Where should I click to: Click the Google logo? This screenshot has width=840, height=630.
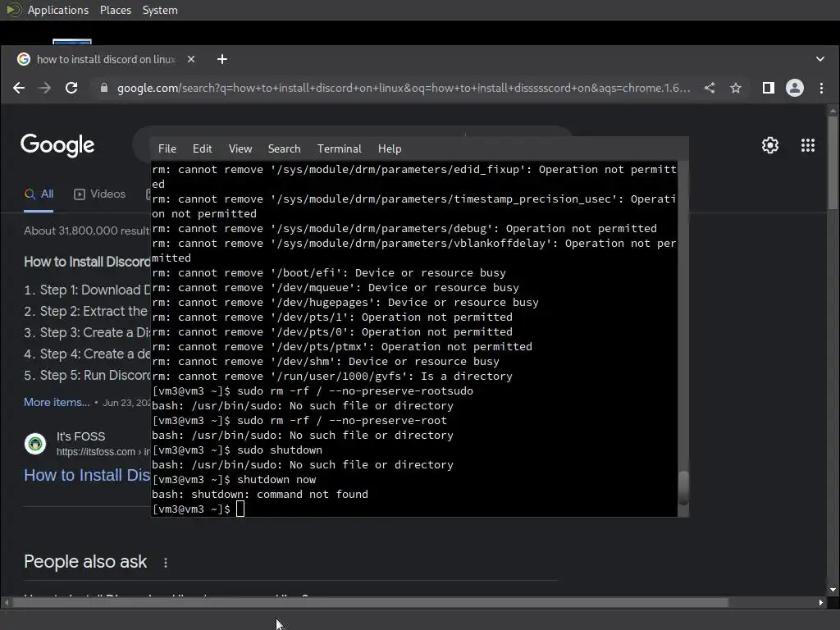click(57, 146)
